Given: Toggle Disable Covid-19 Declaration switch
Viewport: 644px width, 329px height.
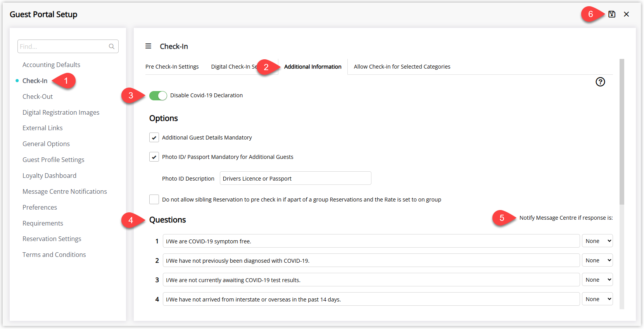Looking at the screenshot, I should (x=158, y=96).
